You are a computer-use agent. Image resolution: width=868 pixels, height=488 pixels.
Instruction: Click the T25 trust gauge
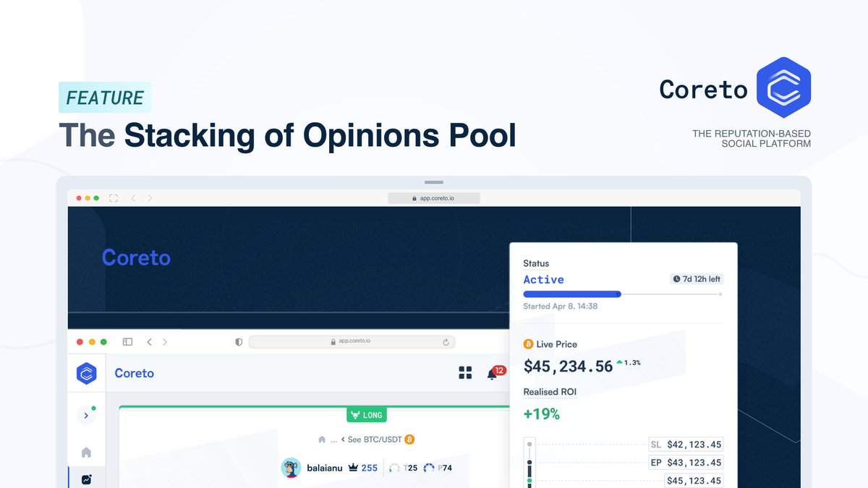pyautogui.click(x=403, y=468)
